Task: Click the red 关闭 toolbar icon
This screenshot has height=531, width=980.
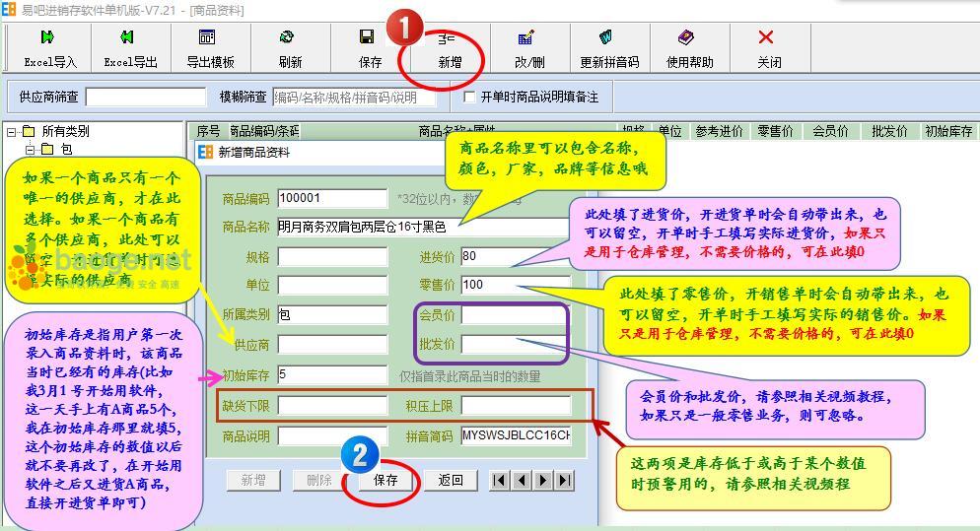Action: [x=768, y=38]
